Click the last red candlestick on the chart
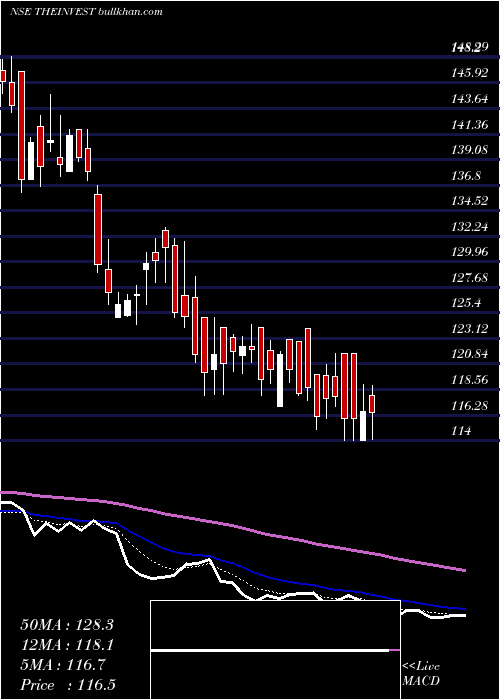This screenshot has height=700, width=500. click(372, 404)
